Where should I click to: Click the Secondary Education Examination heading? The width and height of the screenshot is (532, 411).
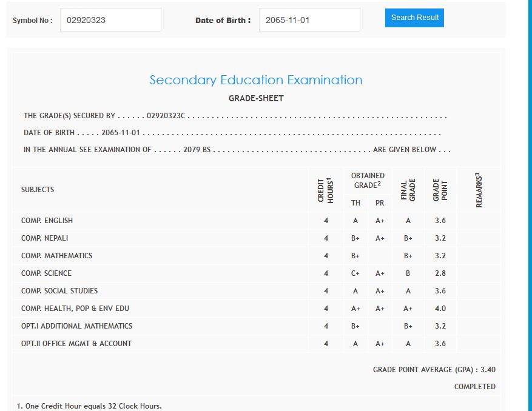tap(255, 80)
